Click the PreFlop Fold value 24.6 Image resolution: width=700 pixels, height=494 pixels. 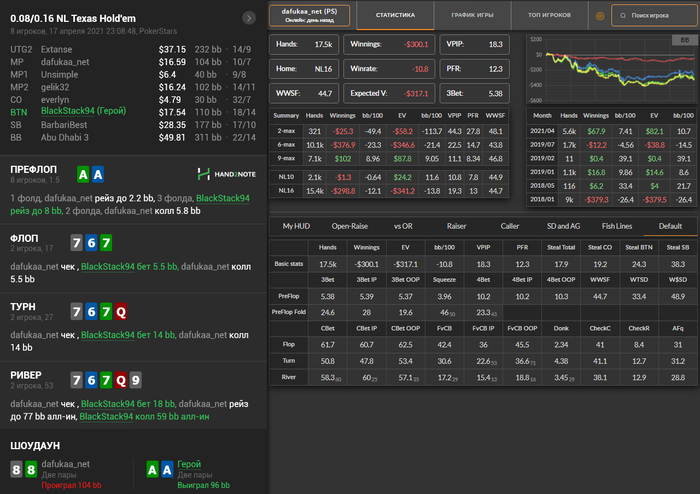(327, 312)
